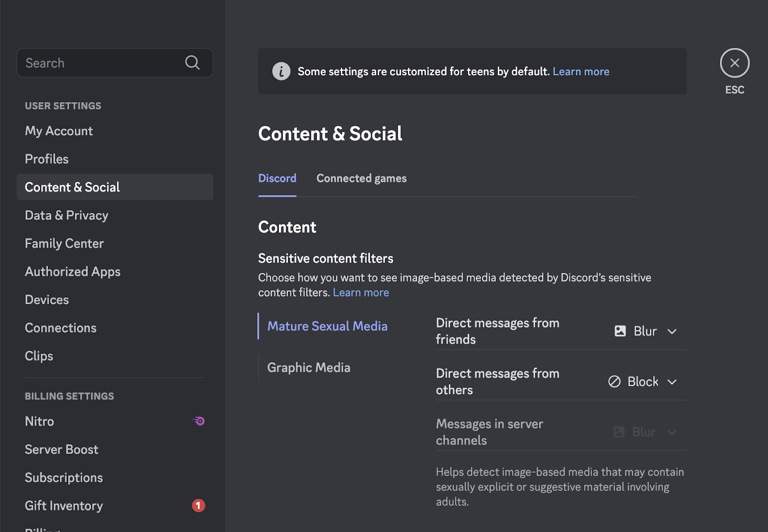
Task: Expand the friends direct messages Blur dropdown
Action: click(x=672, y=331)
